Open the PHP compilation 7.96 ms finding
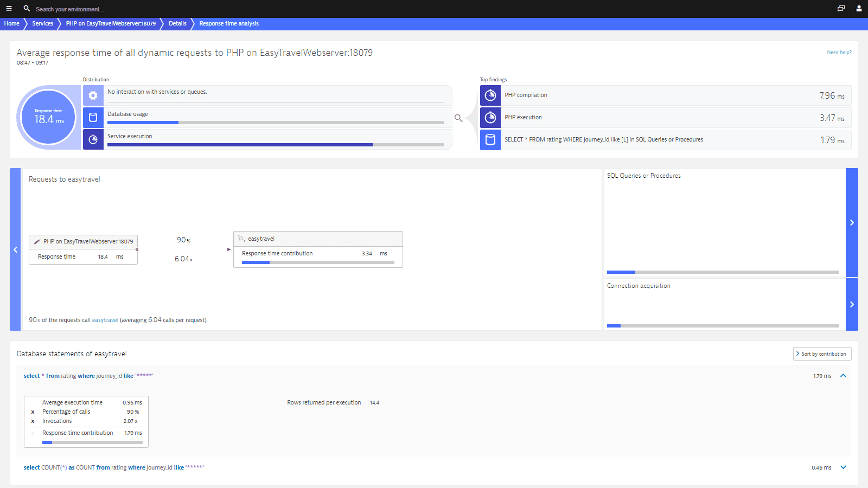 666,95
